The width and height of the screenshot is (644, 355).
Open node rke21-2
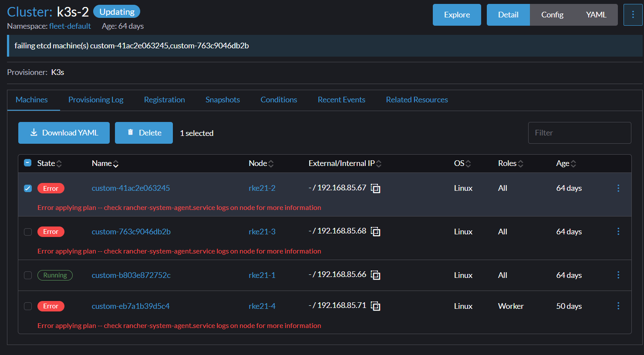262,188
